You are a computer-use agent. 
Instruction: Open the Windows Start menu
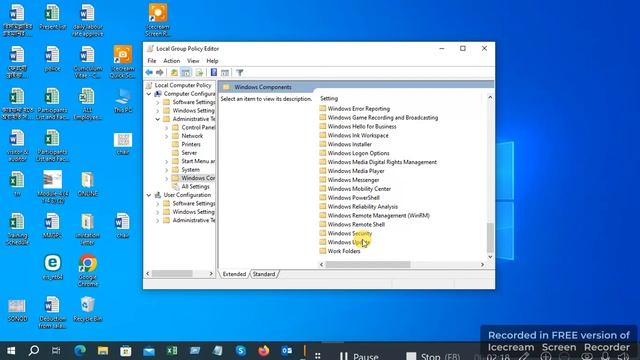point(11,351)
